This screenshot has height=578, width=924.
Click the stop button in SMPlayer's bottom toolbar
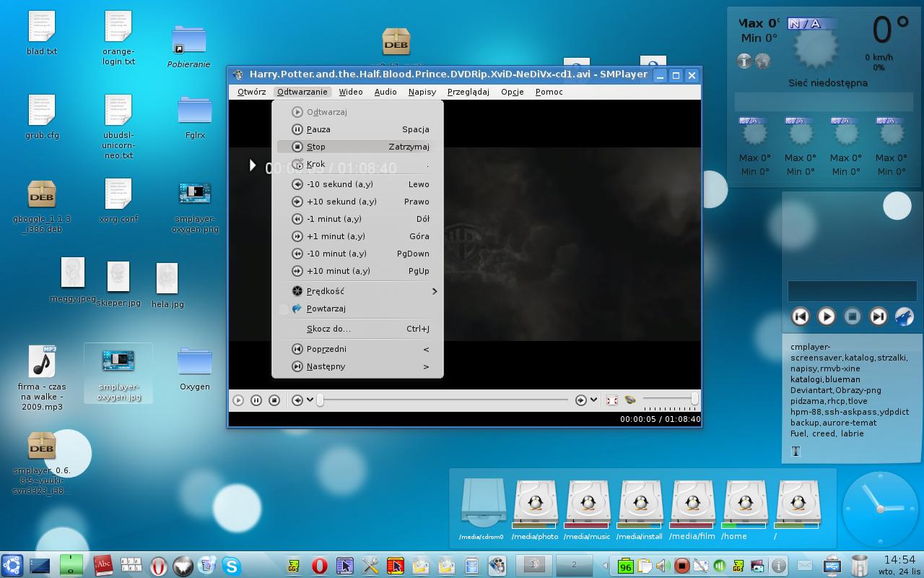[274, 400]
